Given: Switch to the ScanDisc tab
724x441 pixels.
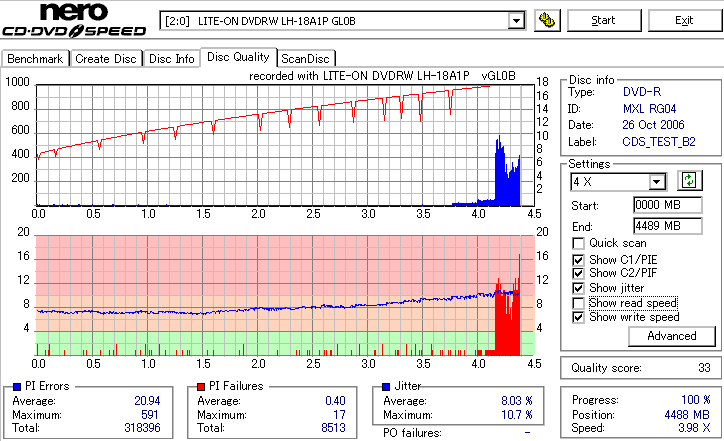Looking at the screenshot, I should click(x=305, y=59).
